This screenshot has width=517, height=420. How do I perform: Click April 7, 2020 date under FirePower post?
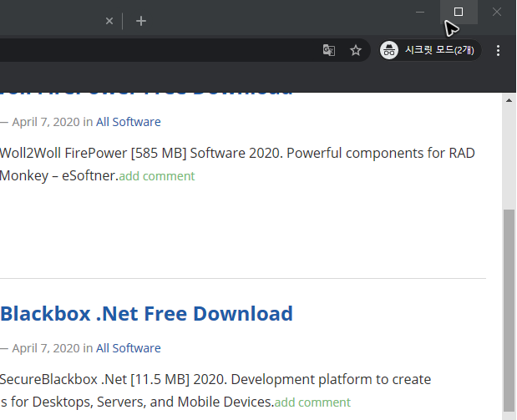46,122
